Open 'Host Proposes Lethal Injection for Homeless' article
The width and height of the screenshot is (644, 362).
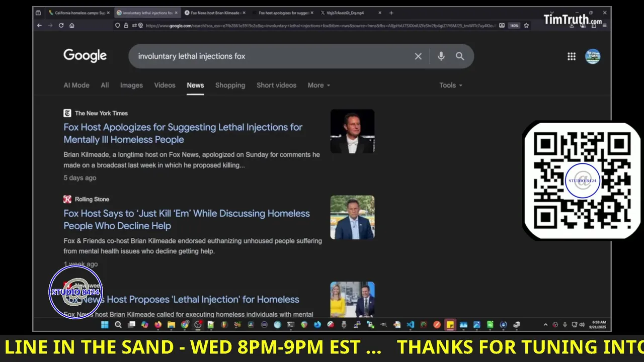[181, 299]
